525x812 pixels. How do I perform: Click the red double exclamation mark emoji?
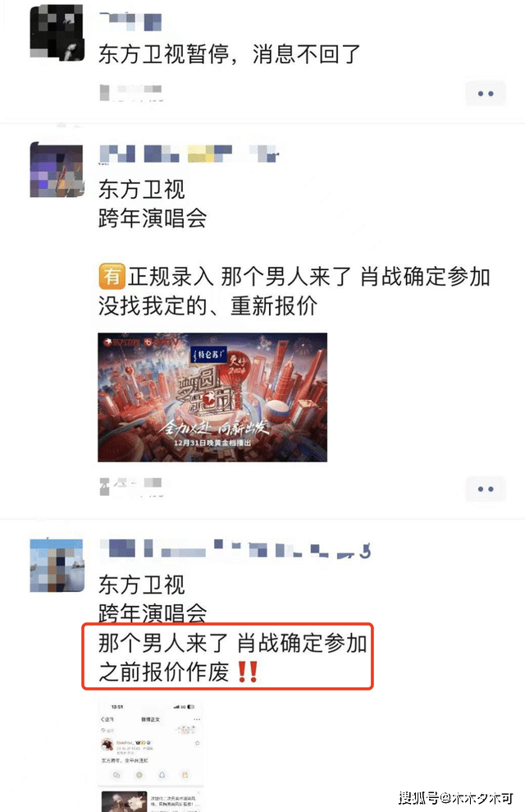coord(247,672)
